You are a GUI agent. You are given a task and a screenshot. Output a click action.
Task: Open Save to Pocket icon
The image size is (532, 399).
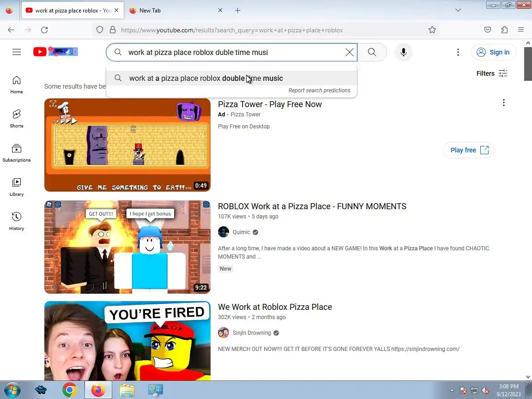(488, 30)
